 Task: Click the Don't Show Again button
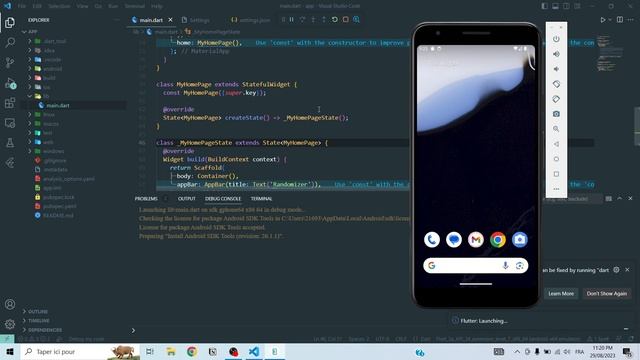tap(607, 293)
